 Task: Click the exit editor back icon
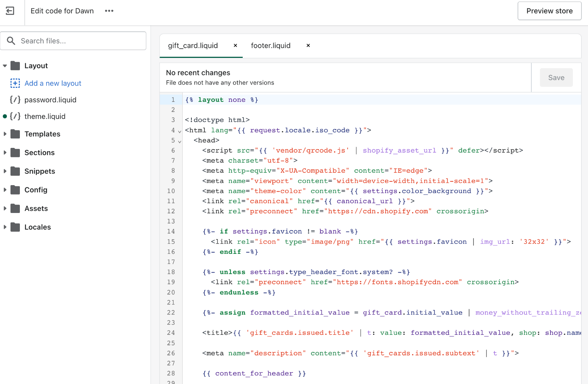[10, 11]
